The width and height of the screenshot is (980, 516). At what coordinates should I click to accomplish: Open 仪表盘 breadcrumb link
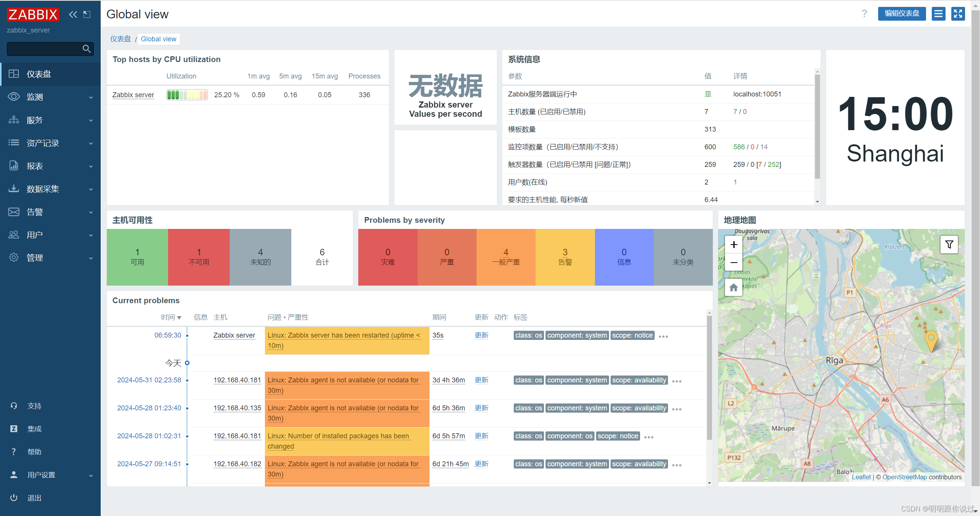(x=121, y=39)
